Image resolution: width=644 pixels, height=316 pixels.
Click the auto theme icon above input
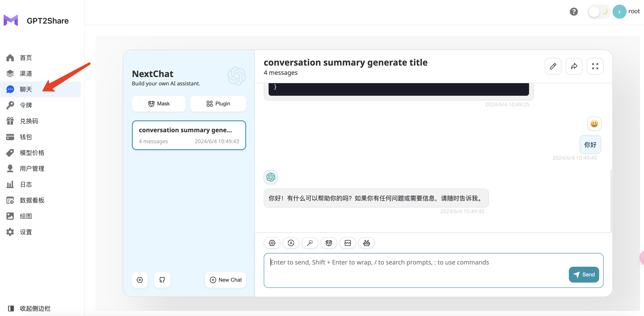point(291,243)
